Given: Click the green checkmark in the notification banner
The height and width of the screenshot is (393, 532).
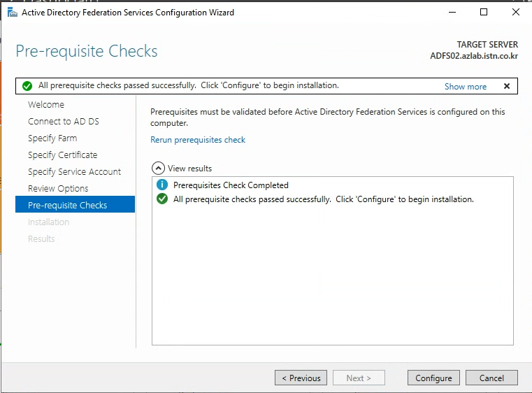Looking at the screenshot, I should 27,86.
